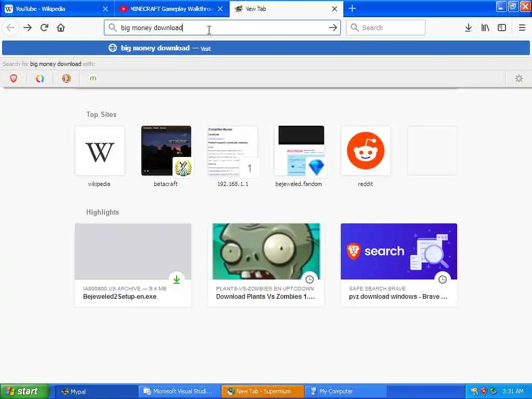This screenshot has height=399, width=532.
Task: Click the Brave search purple thumbnail
Action: click(x=399, y=251)
